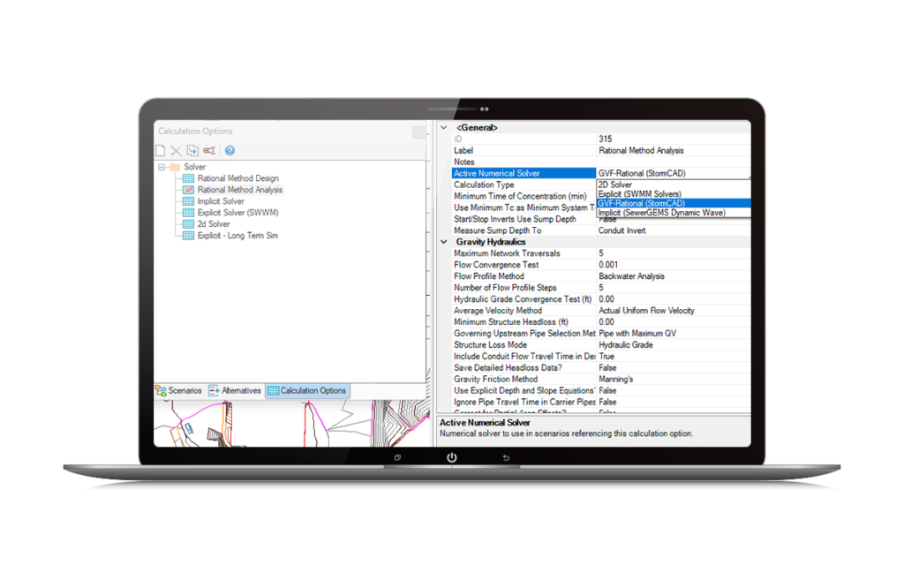
Task: Switch to the Scenarios tab
Action: pyautogui.click(x=185, y=391)
